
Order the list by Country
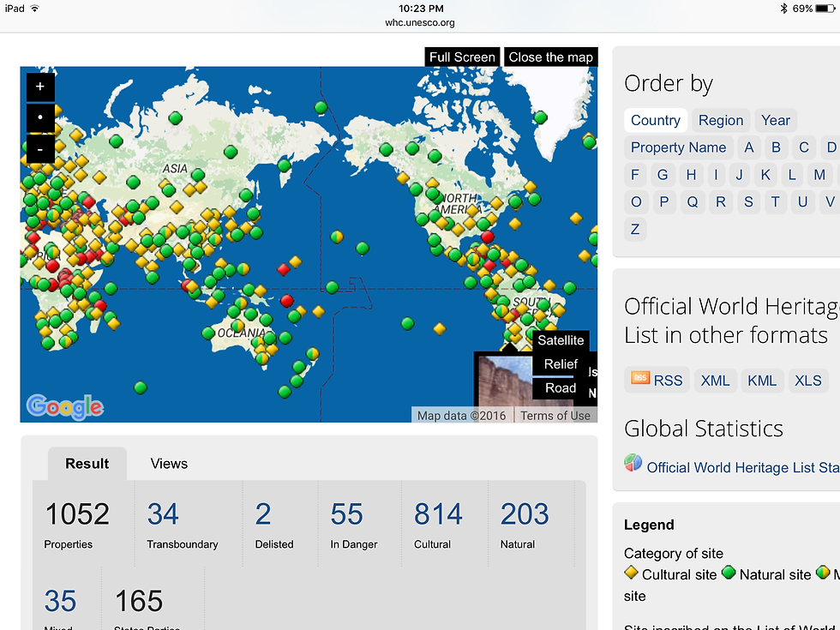click(x=655, y=120)
